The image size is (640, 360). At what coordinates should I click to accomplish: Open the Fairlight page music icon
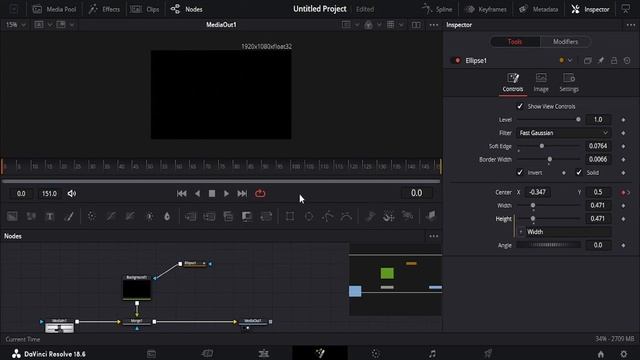coord(432,353)
